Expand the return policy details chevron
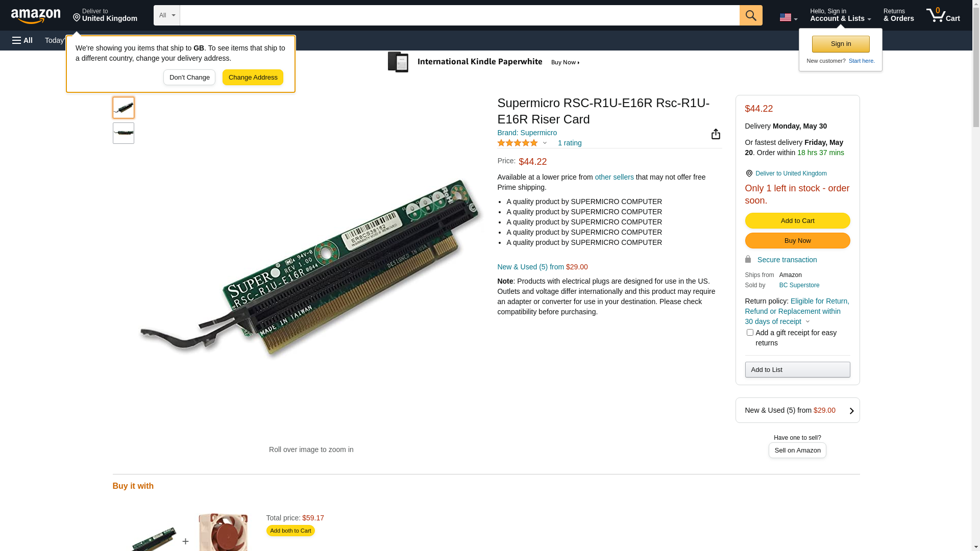980x551 pixels. 807,322
